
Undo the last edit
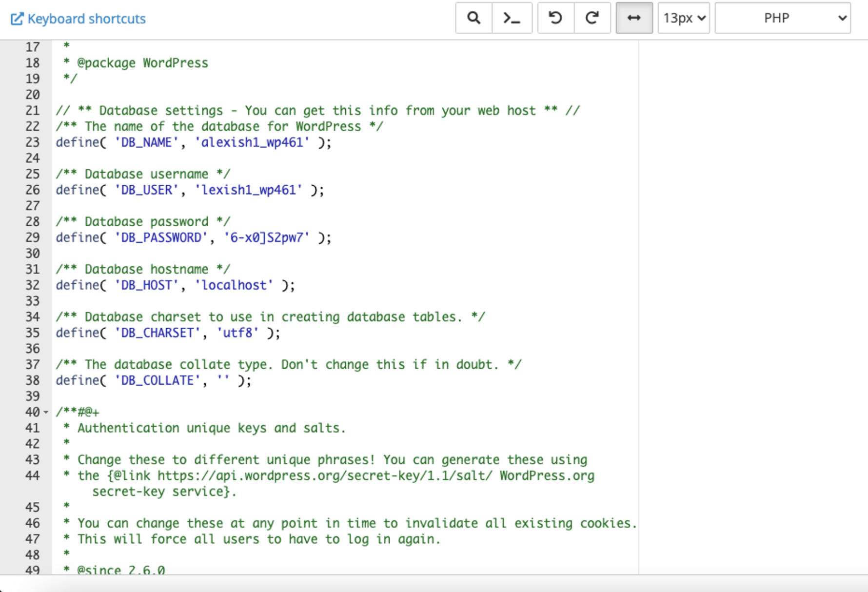point(555,18)
